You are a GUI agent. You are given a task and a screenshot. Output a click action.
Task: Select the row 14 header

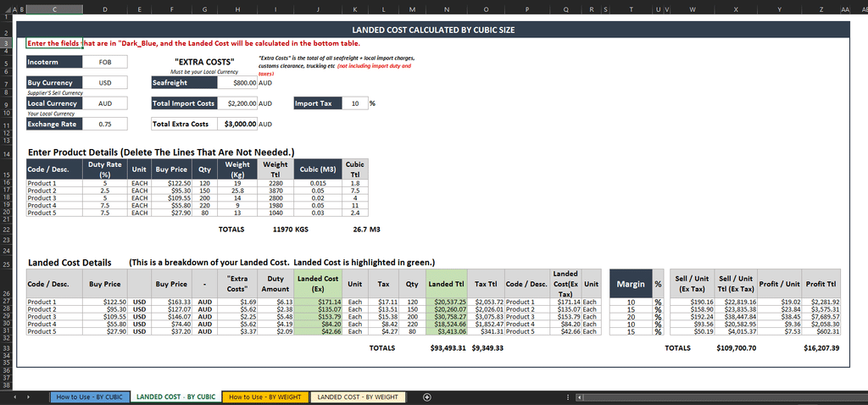tap(6, 153)
